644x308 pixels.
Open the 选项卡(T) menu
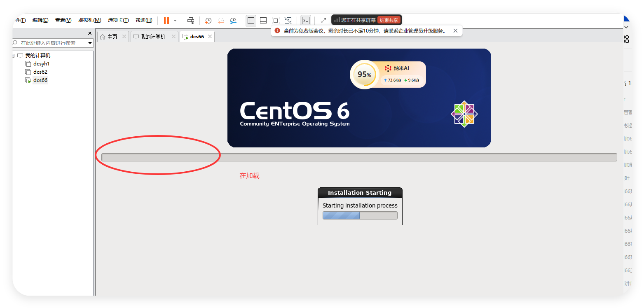[x=118, y=20]
